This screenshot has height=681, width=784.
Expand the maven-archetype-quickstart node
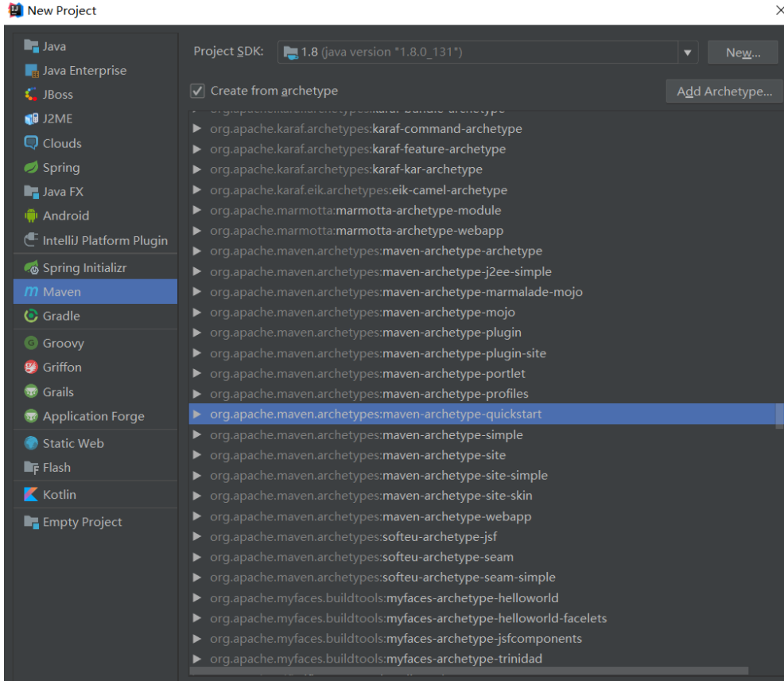tap(197, 414)
